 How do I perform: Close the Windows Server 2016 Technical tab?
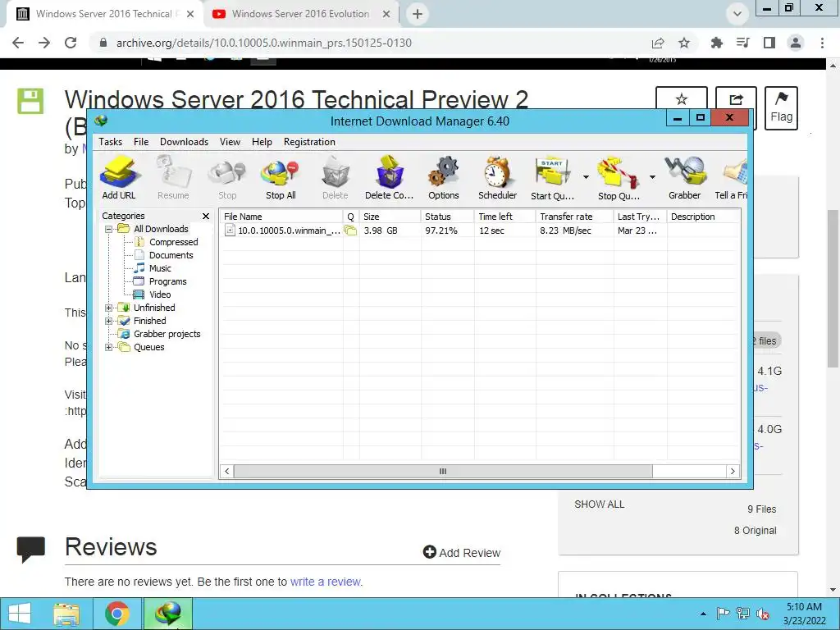190,14
